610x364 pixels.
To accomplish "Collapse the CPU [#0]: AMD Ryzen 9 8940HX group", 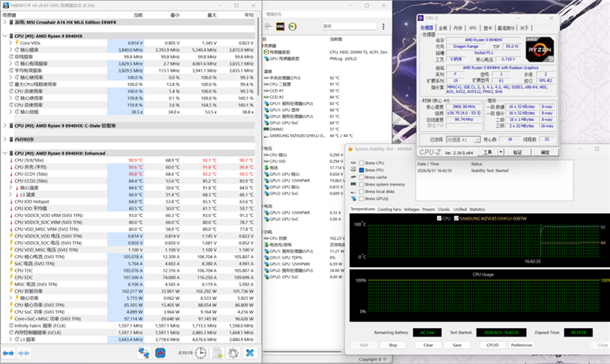I will (5, 36).
